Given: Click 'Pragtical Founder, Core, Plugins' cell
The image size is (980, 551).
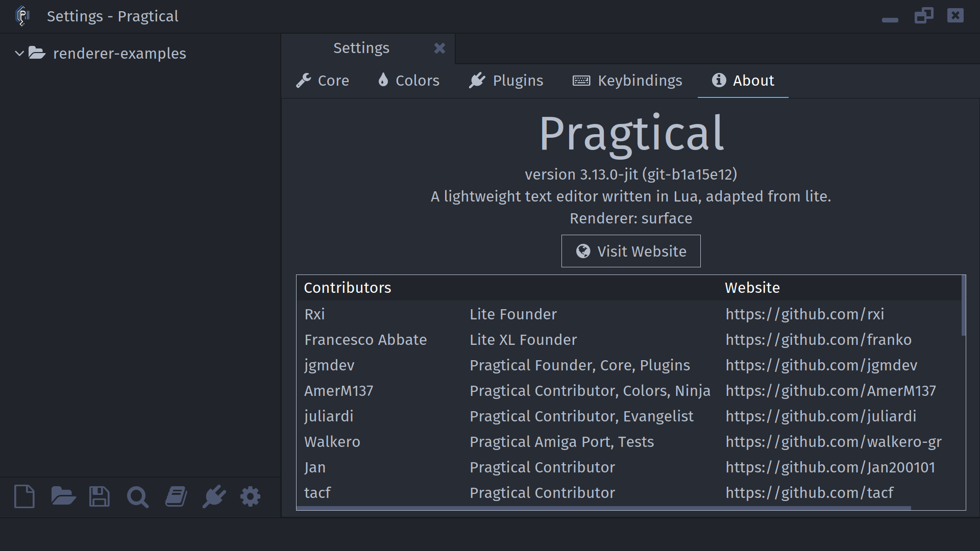Looking at the screenshot, I should pos(580,365).
